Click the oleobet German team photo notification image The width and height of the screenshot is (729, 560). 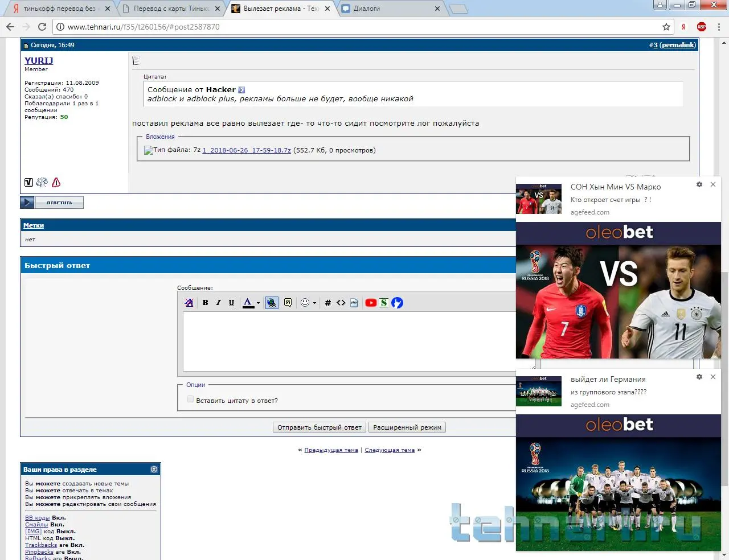click(x=619, y=483)
